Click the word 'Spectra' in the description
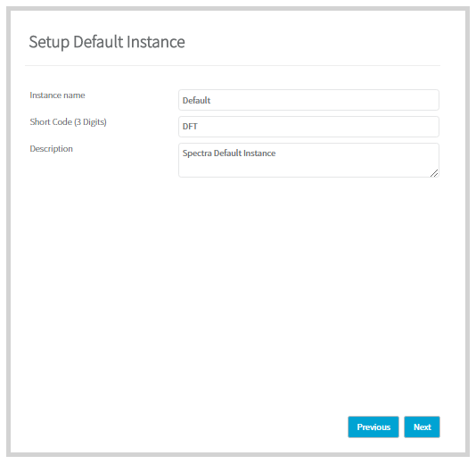Image resolution: width=476 pixels, height=464 pixels. click(197, 153)
